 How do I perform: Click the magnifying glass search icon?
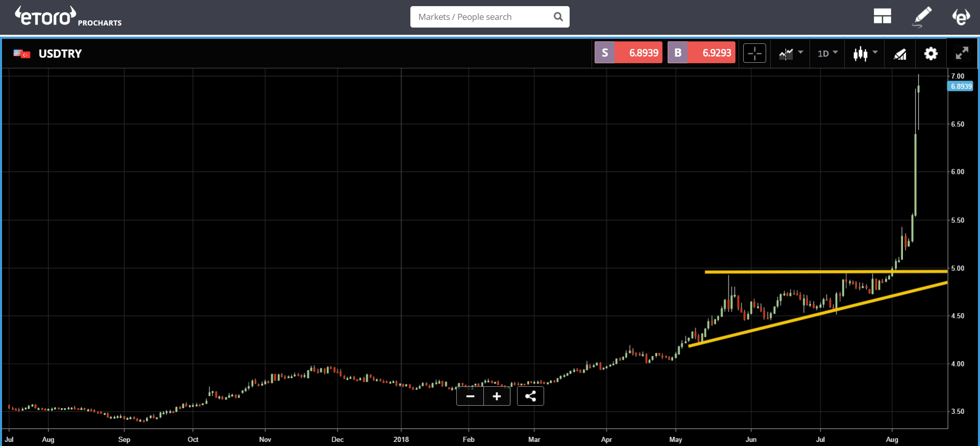pyautogui.click(x=558, y=17)
